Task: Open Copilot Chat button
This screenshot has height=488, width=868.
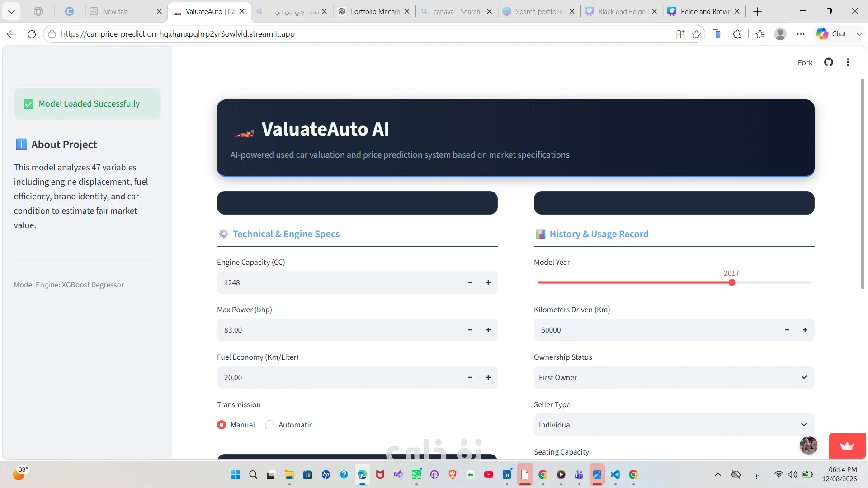Action: click(x=831, y=34)
